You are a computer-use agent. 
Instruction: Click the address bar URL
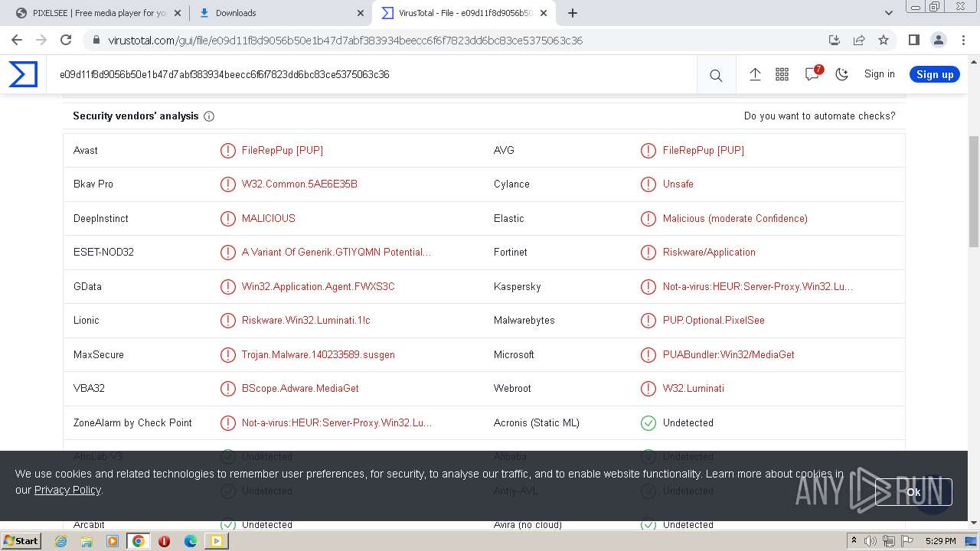[345, 41]
